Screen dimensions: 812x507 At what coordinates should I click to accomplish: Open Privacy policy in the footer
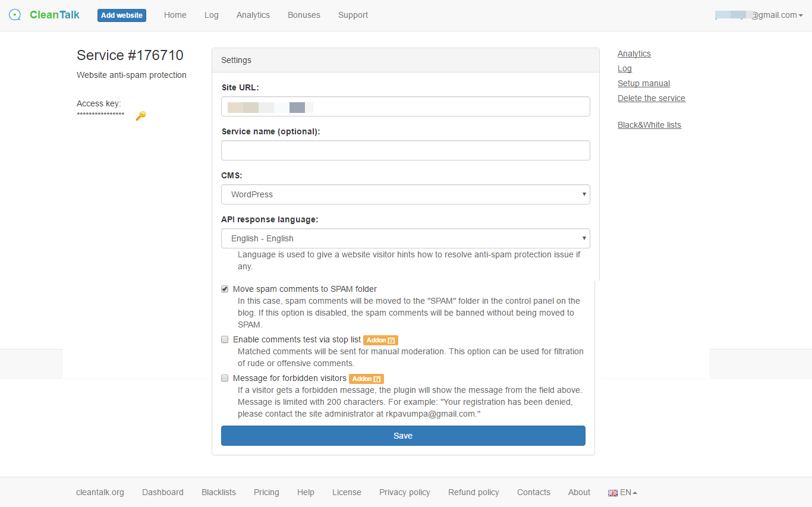point(404,492)
